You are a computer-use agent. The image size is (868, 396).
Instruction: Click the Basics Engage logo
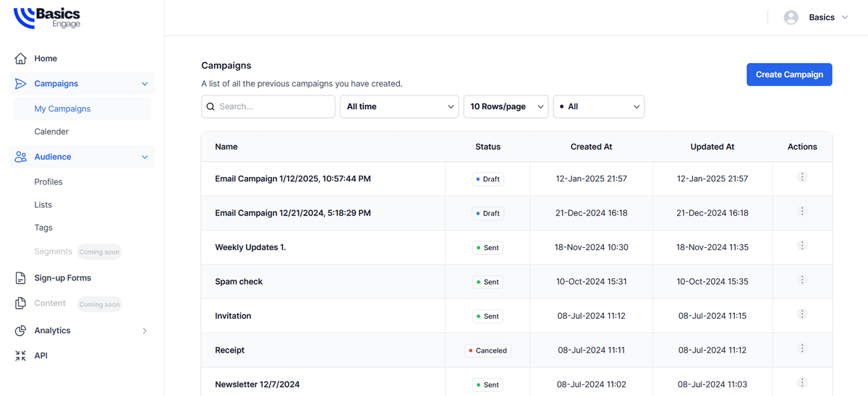pyautogui.click(x=48, y=18)
